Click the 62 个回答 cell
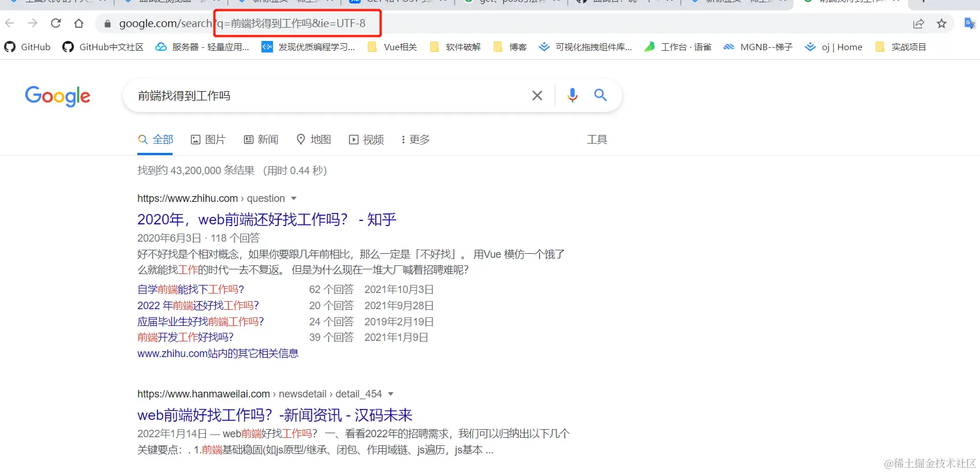The image size is (980, 473). [x=331, y=290]
